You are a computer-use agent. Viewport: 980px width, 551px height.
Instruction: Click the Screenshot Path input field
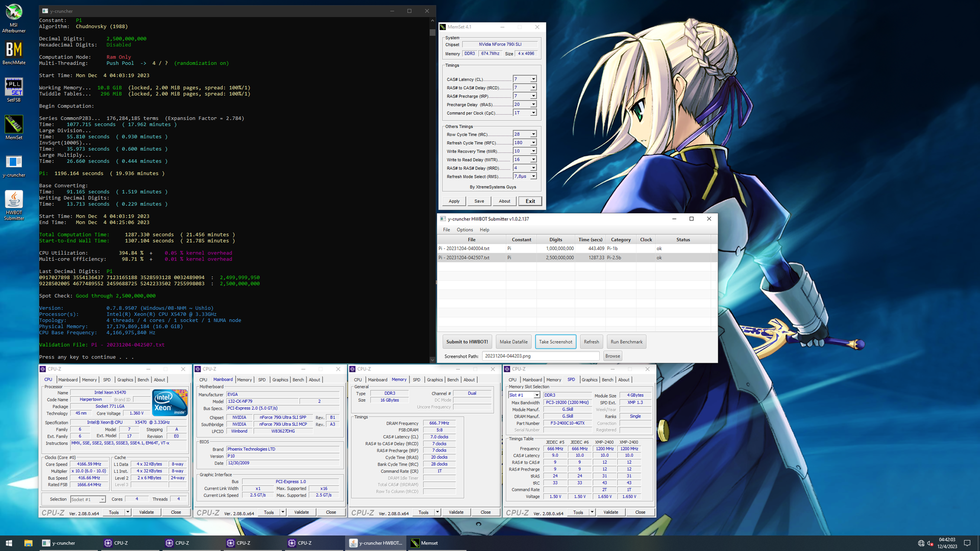click(x=541, y=356)
